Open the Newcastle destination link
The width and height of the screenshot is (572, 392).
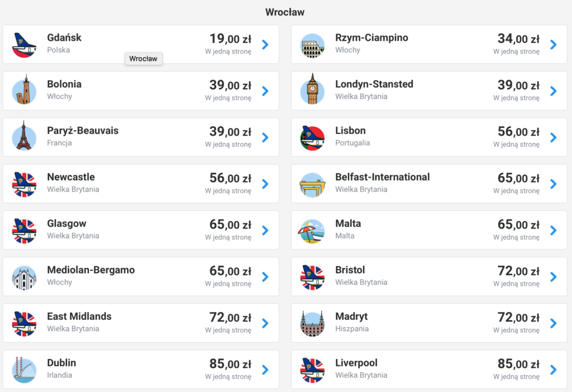(71, 178)
